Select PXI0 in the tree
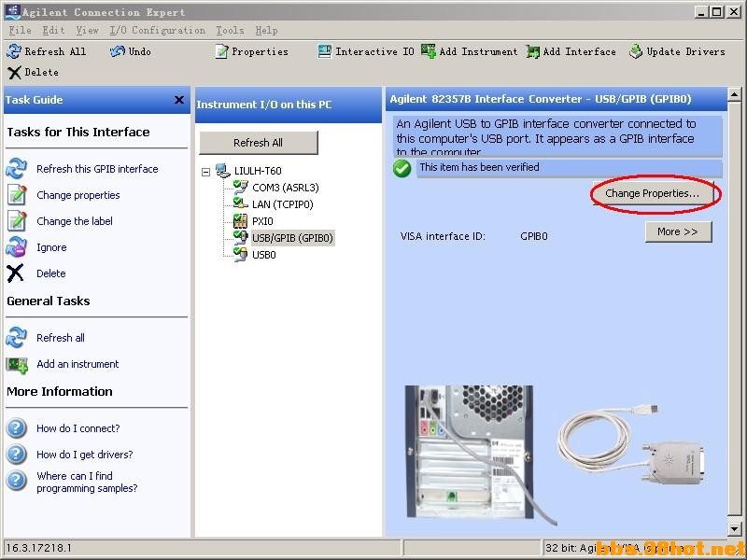 click(262, 221)
